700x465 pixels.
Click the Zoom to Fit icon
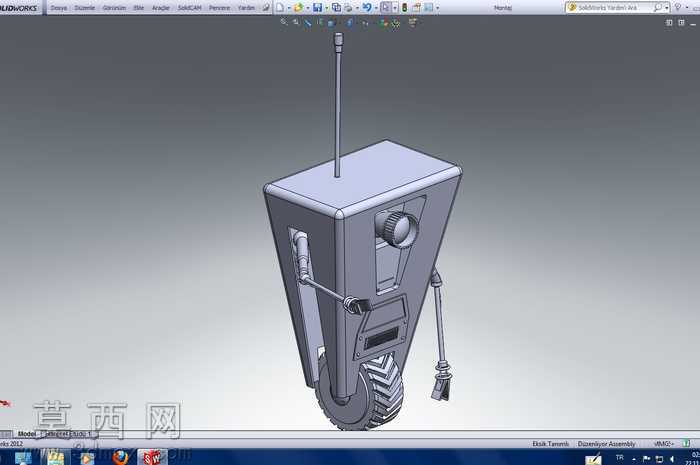283,22
